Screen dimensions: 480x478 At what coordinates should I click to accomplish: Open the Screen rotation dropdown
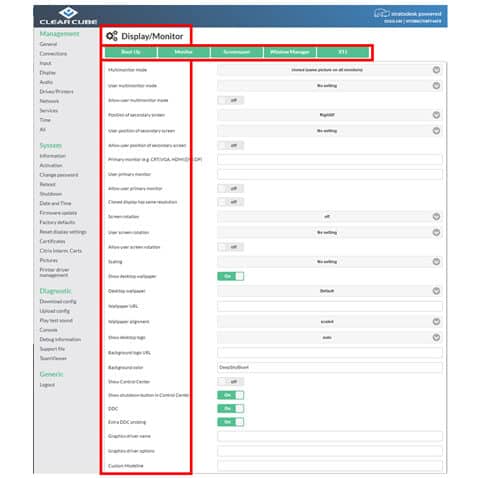(x=330, y=217)
